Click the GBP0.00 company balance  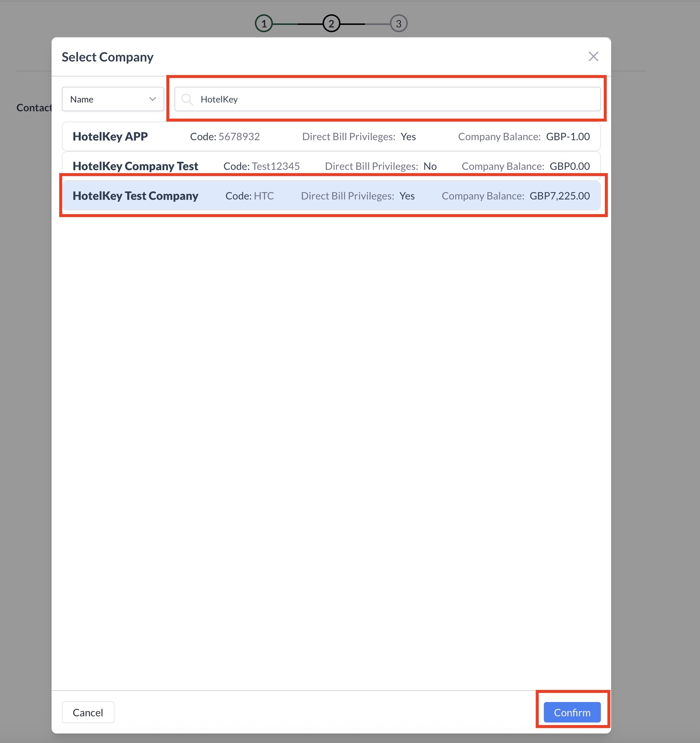tap(569, 166)
